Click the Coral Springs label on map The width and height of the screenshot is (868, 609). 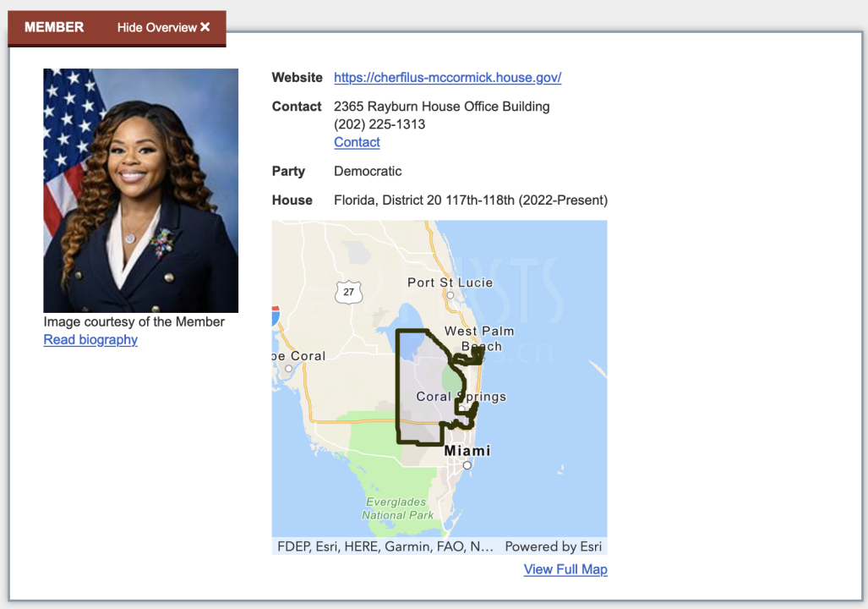point(461,397)
